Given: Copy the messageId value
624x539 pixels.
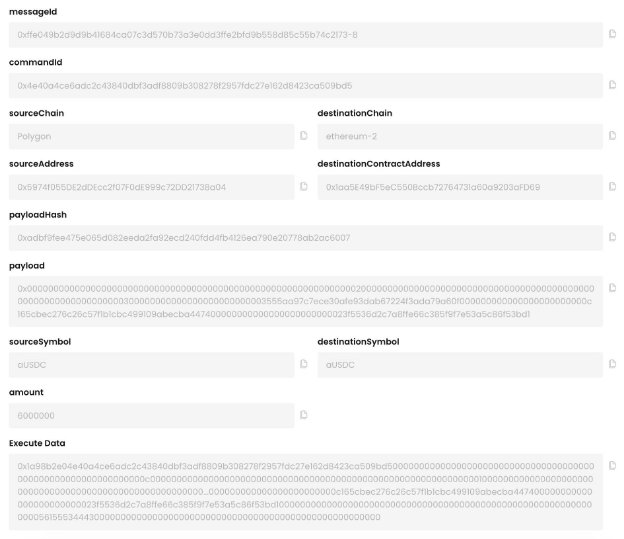Looking at the screenshot, I should [612, 34].
